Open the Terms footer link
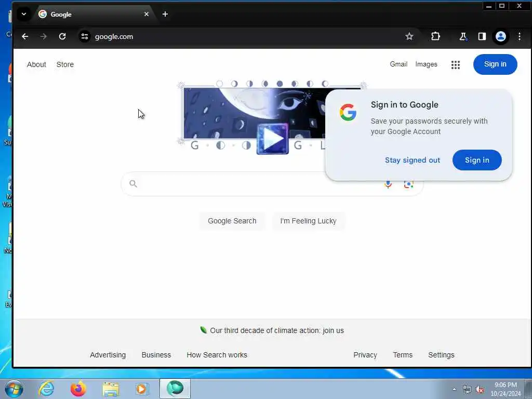Viewport: 532px width, 399px height. coord(403,355)
